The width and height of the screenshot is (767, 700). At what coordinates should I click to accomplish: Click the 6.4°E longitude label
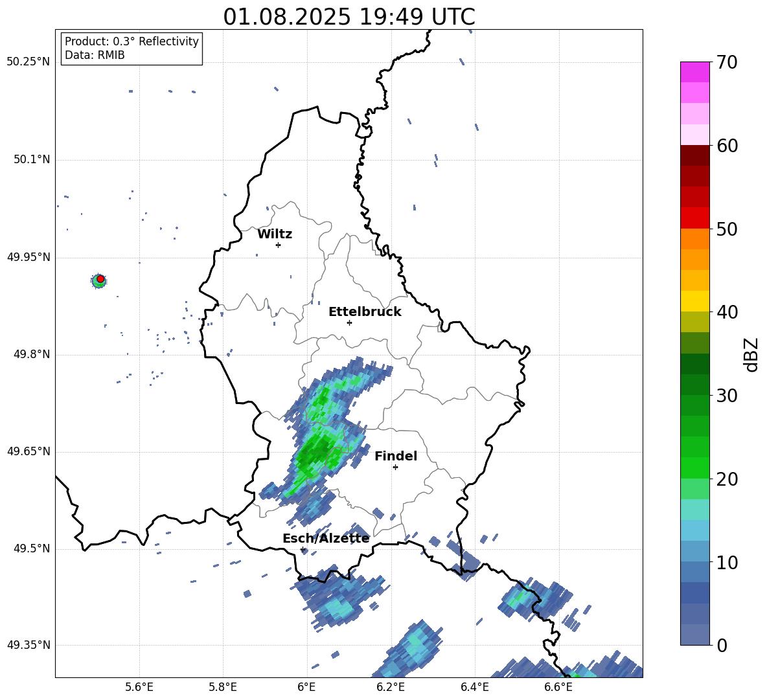[x=474, y=687]
